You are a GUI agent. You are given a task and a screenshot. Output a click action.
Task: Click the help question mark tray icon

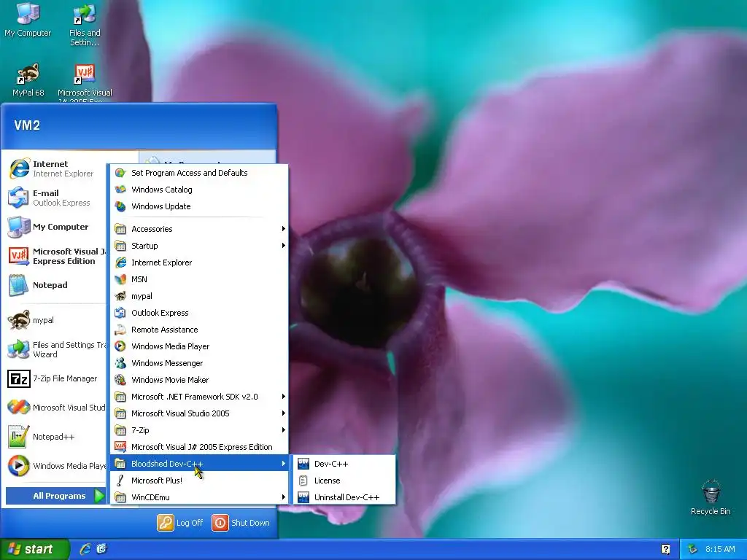(x=665, y=549)
